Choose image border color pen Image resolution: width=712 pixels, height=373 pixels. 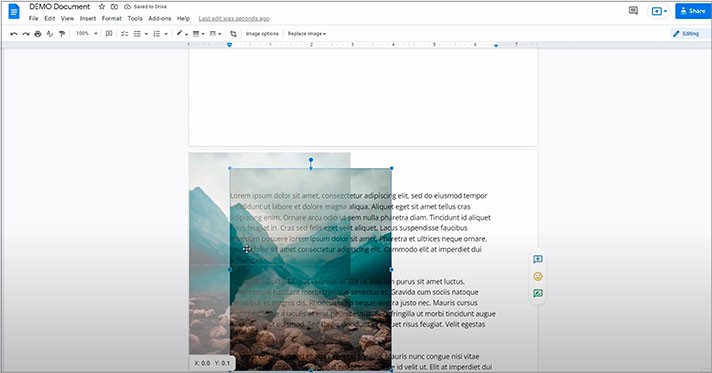[179, 34]
